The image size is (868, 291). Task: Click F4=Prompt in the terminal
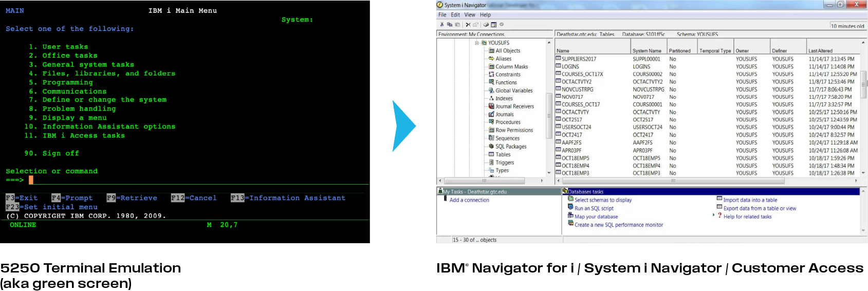[72, 198]
